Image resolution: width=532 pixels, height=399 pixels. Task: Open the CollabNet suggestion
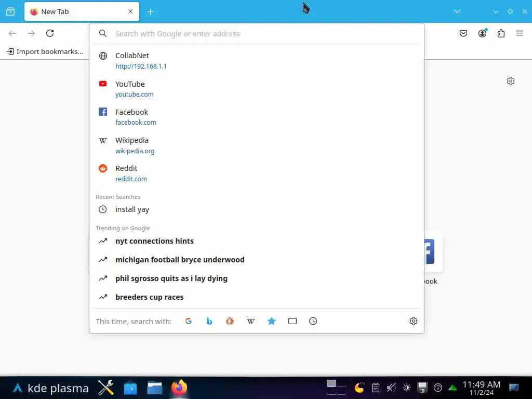[257, 61]
